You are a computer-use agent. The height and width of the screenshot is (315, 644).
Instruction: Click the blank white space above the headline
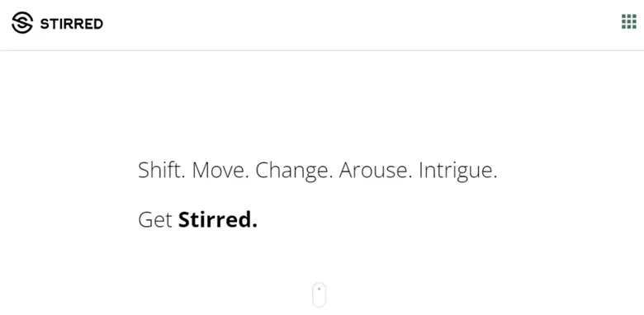click(320, 102)
